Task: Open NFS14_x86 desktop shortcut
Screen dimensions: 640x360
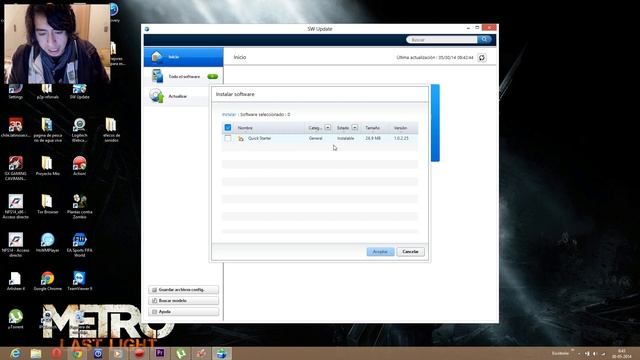Action: pos(16,207)
